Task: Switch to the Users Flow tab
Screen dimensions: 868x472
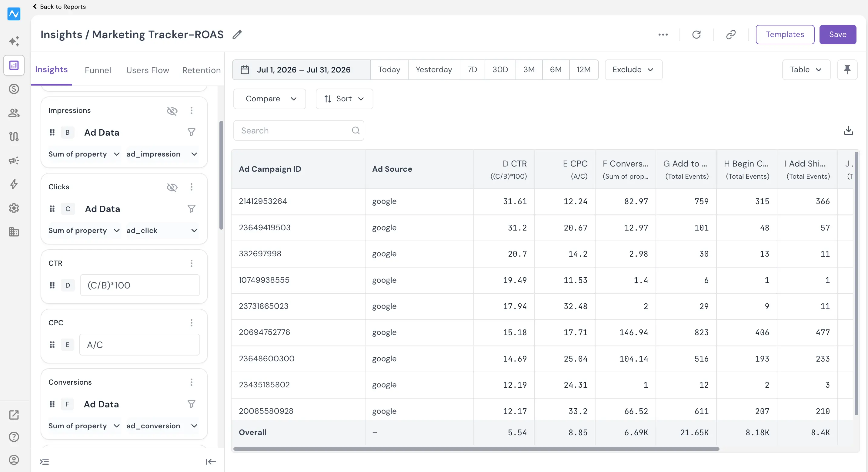Action: click(x=148, y=70)
